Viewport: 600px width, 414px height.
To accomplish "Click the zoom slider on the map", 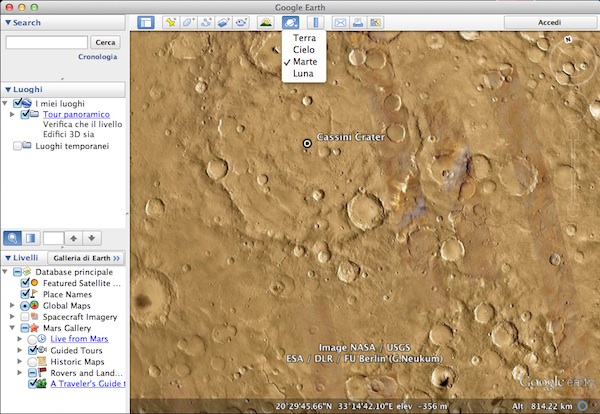I will (x=572, y=172).
